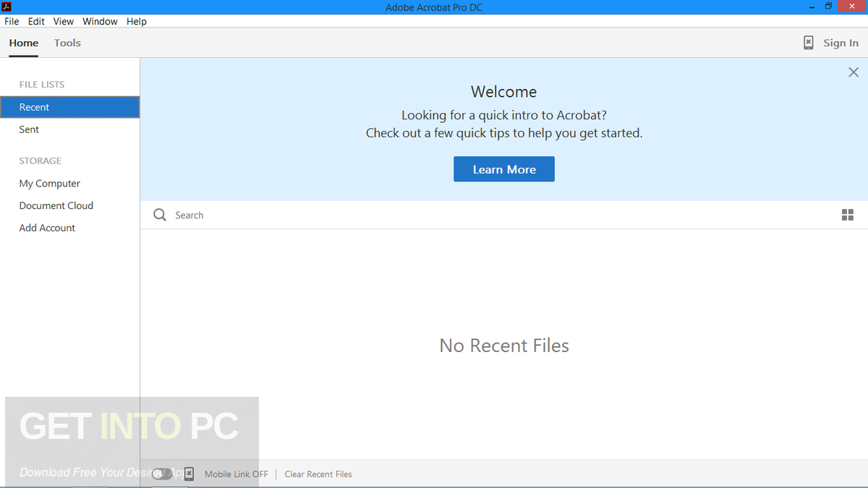Switch to the Home tab
The width and height of the screenshot is (868, 488).
[x=24, y=43]
